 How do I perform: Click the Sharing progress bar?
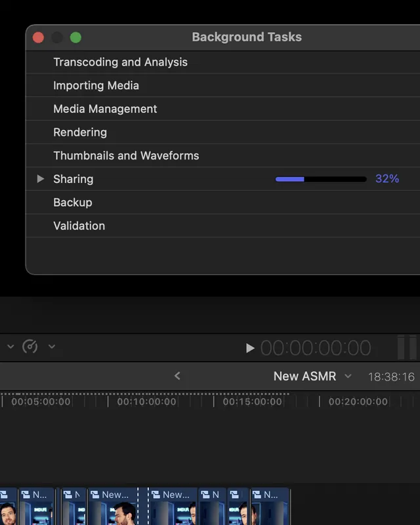(321, 179)
